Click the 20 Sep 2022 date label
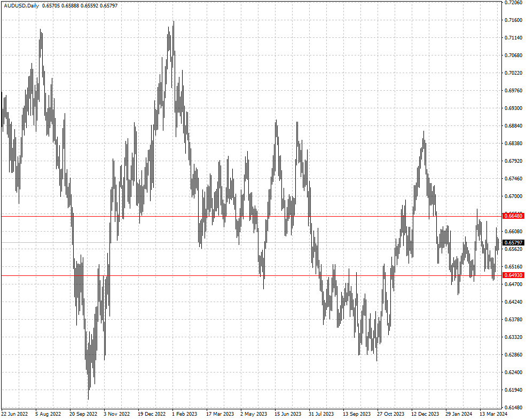526x420 pixels. 83,414
